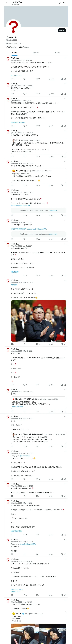Switch to the Media tab

click(57, 53)
